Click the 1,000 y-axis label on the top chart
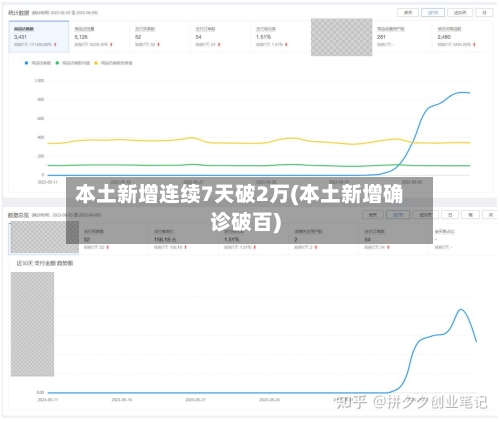This screenshot has width=500, height=422. 39,81
